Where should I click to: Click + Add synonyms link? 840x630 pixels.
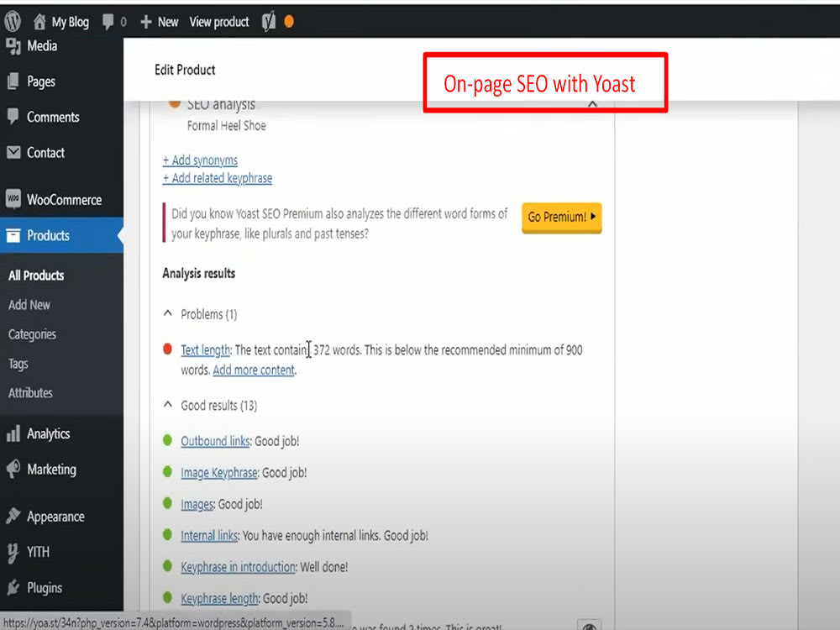[201, 160]
